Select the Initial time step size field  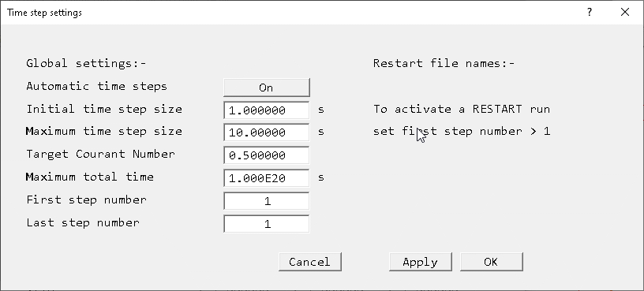pyautogui.click(x=267, y=110)
